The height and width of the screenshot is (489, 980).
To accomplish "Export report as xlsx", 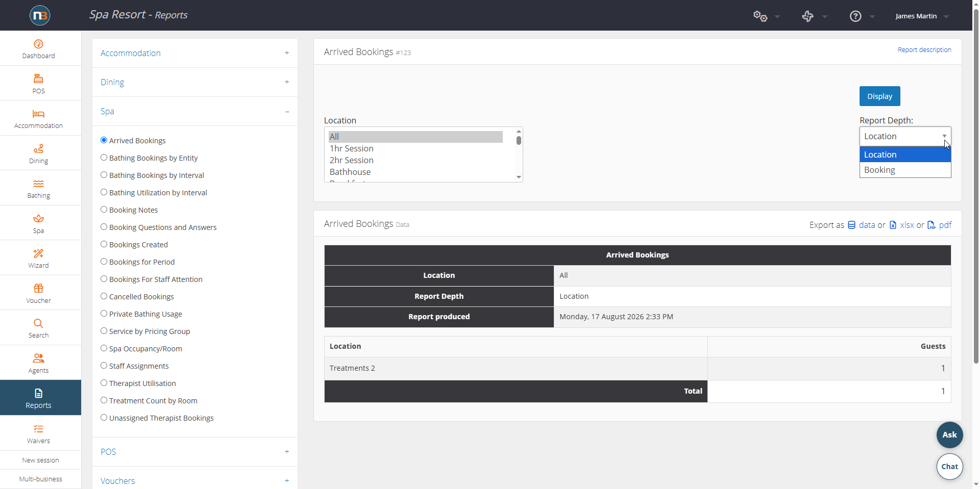I will (x=907, y=225).
